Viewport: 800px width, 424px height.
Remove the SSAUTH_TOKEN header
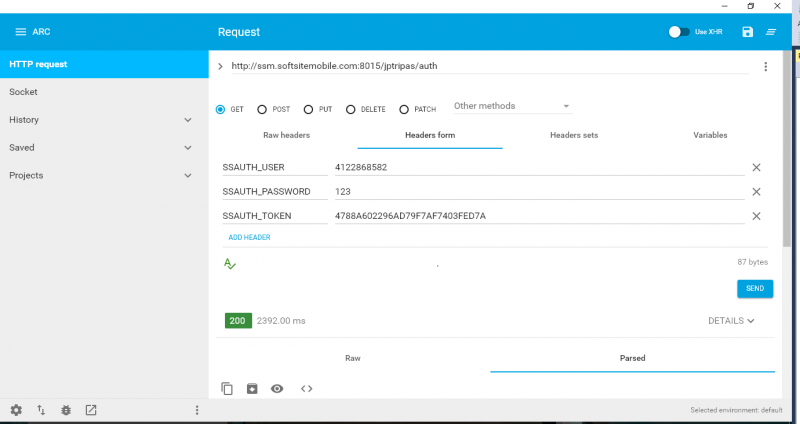pyautogui.click(x=756, y=216)
